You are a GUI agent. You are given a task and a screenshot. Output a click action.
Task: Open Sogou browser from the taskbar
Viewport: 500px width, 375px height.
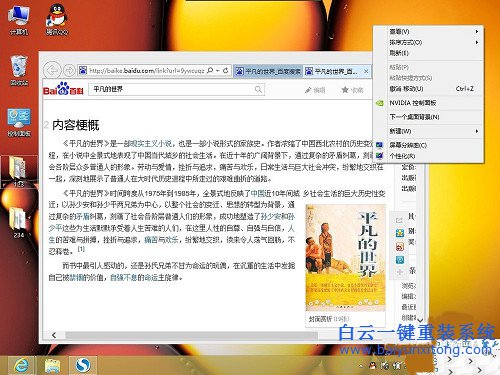click(x=83, y=365)
